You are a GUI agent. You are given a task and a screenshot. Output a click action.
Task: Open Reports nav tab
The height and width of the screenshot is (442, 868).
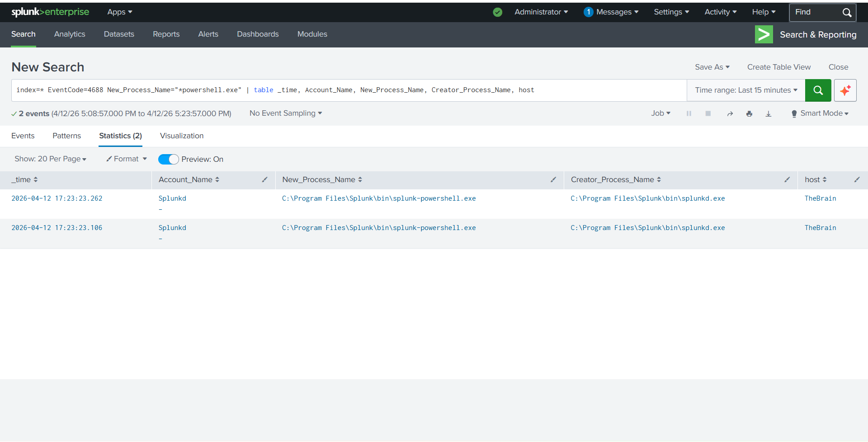click(x=166, y=34)
